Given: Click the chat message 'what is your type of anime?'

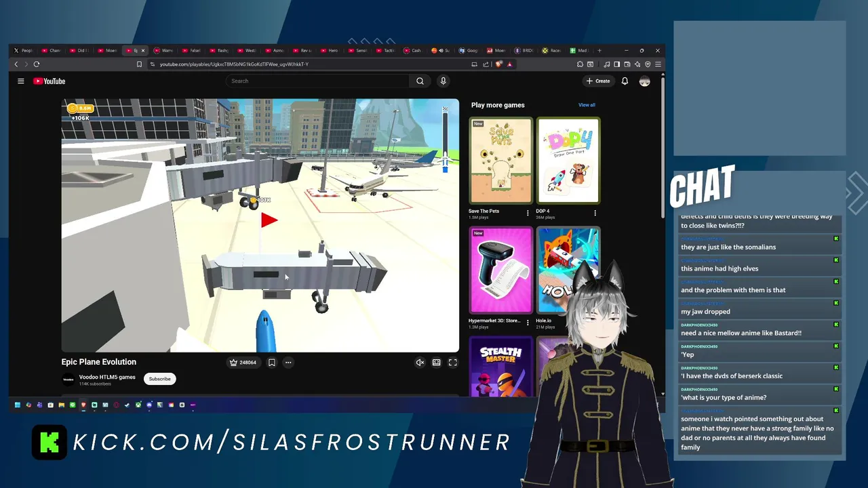Looking at the screenshot, I should pyautogui.click(x=724, y=398).
